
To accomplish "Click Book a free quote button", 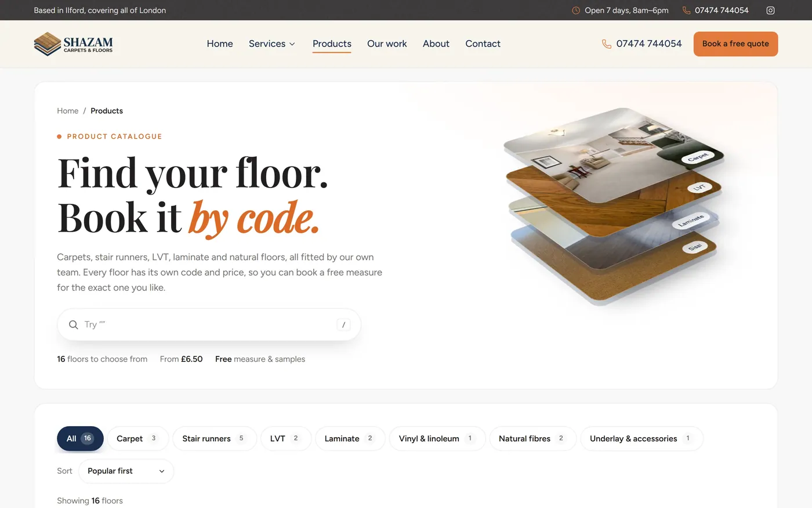I will [x=735, y=44].
